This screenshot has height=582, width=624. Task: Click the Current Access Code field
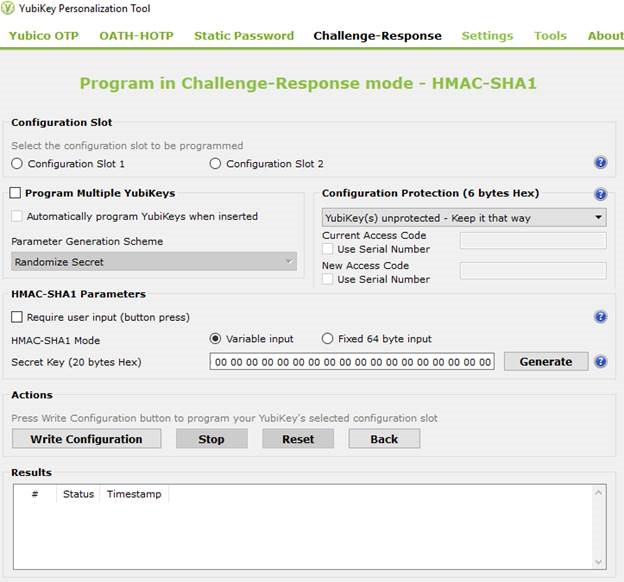(533, 240)
